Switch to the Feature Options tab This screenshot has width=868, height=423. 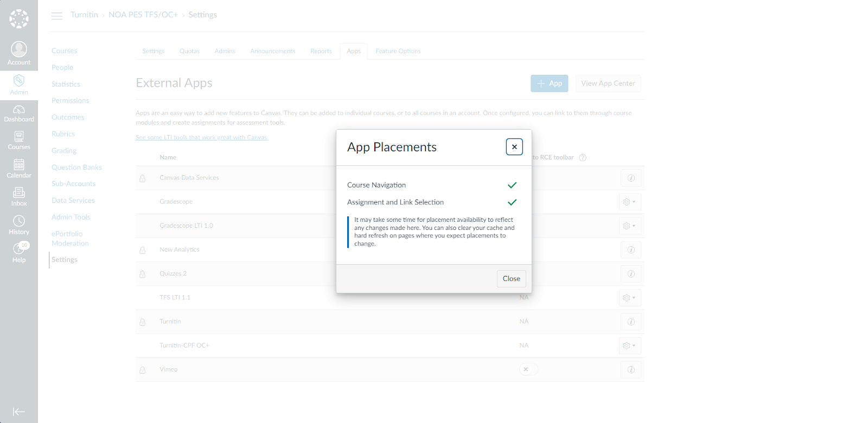tap(398, 52)
